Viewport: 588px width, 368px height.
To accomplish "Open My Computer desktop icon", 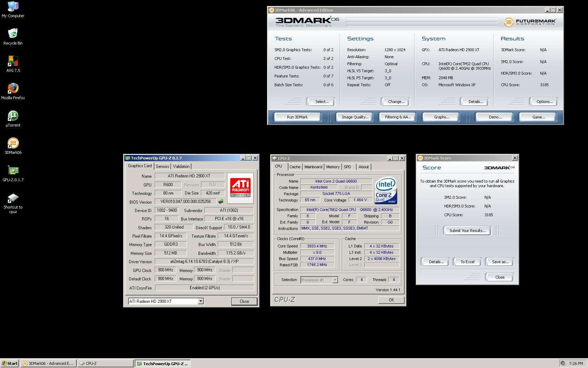I will point(13,9).
